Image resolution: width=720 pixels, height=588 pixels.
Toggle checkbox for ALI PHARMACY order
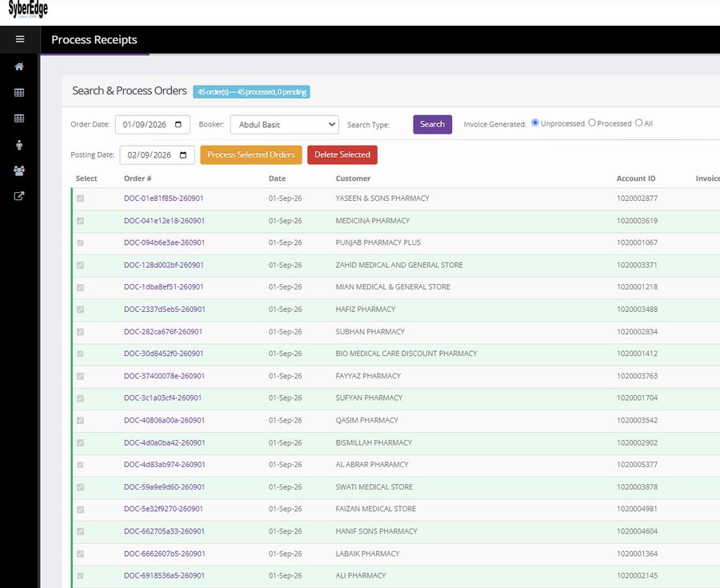click(80, 576)
